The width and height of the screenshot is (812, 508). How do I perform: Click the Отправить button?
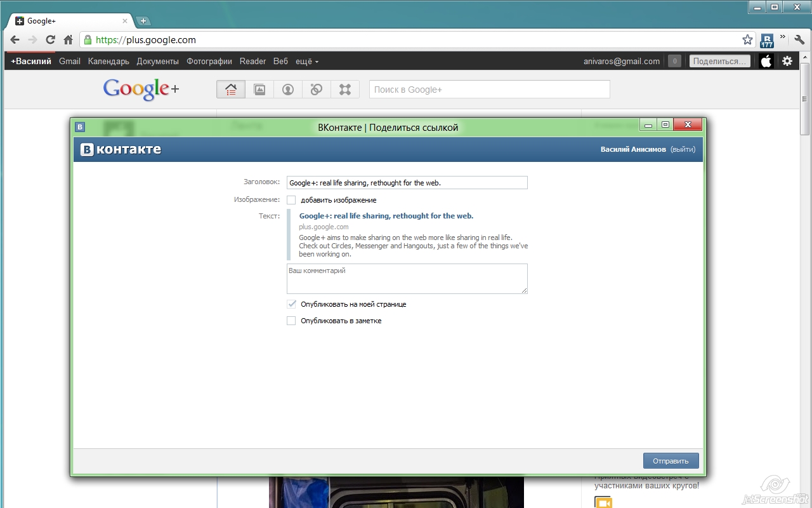(671, 461)
